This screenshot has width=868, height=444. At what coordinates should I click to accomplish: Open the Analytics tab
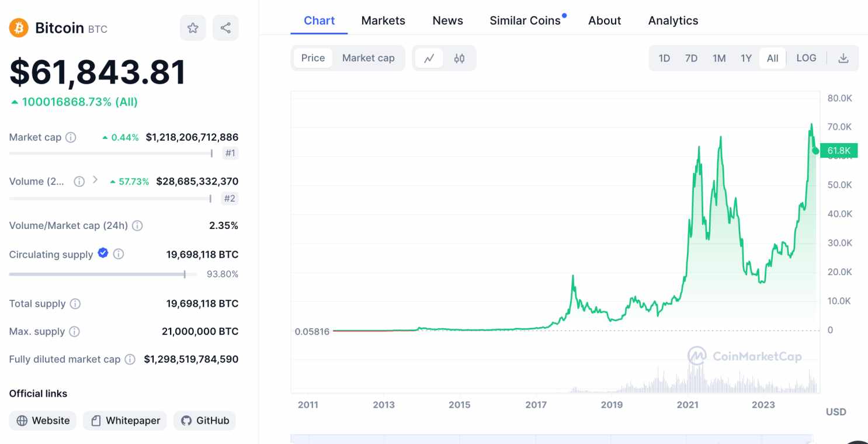tap(673, 20)
